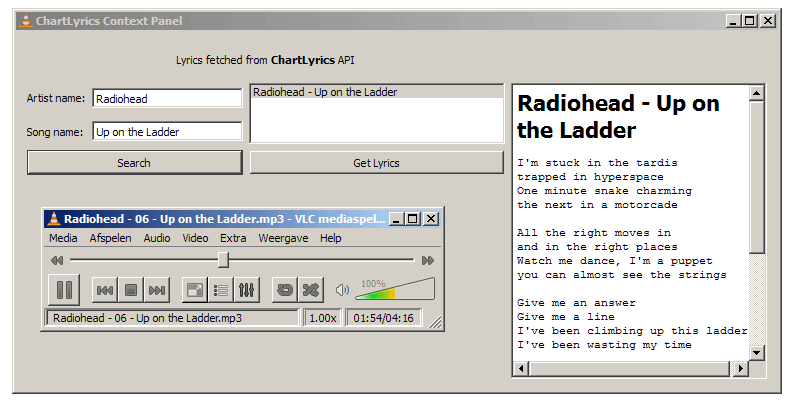Click the VLC cone icon in player title bar
The image size is (796, 405).
tap(53, 219)
